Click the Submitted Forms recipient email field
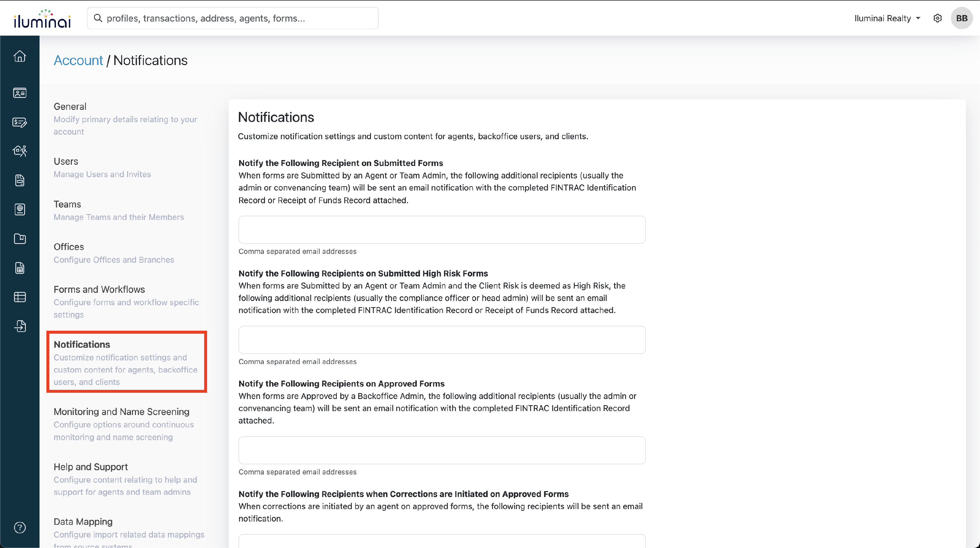 (442, 230)
